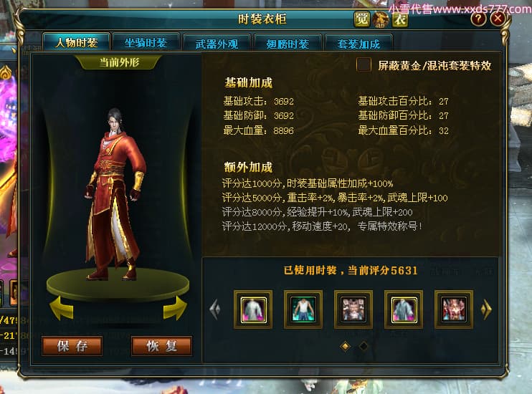Image resolution: width=532 pixels, height=394 pixels.
Task: Click the 觉 icon in title bar
Action: coord(361,19)
